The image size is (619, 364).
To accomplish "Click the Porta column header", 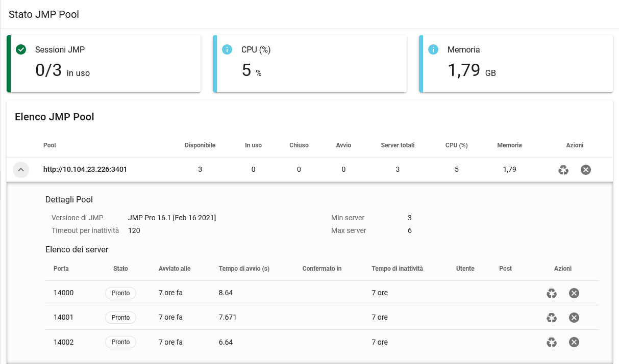I will [x=61, y=269].
